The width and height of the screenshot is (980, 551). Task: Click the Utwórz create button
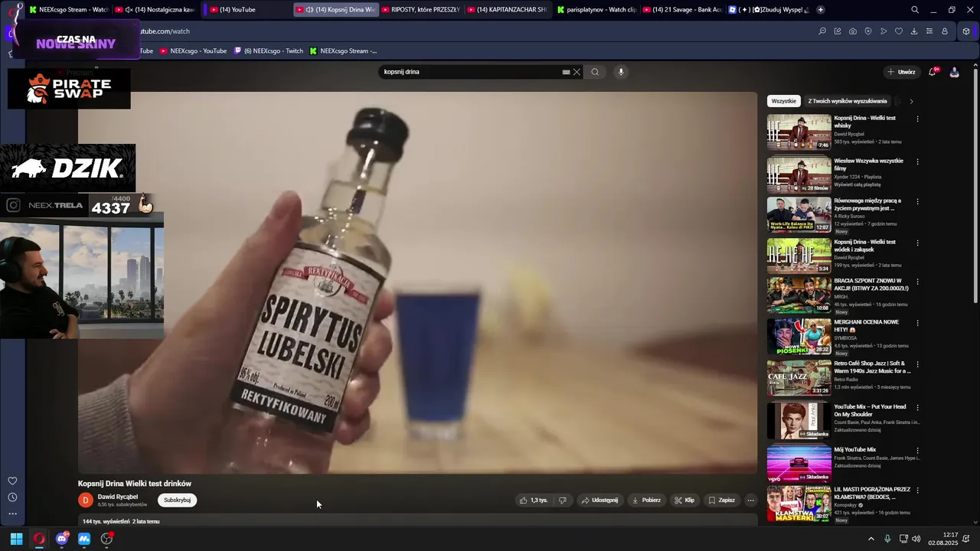click(901, 72)
